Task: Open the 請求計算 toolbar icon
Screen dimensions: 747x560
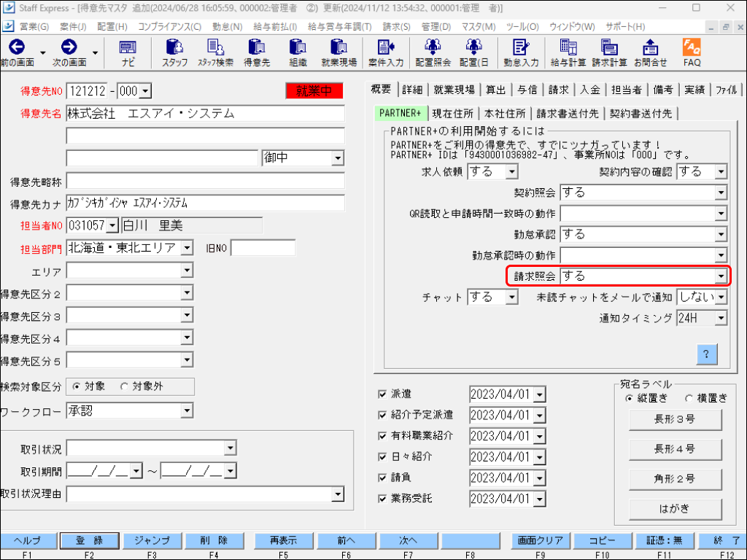Action: coord(609,52)
